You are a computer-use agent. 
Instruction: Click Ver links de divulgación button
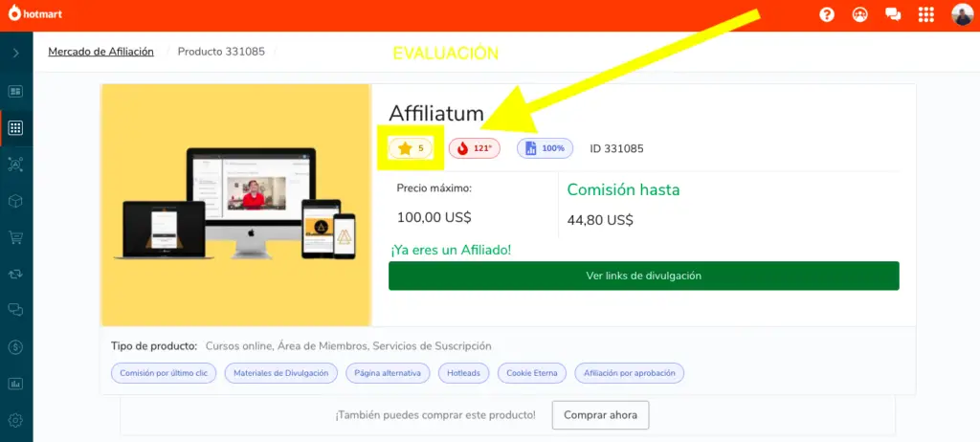tap(644, 276)
